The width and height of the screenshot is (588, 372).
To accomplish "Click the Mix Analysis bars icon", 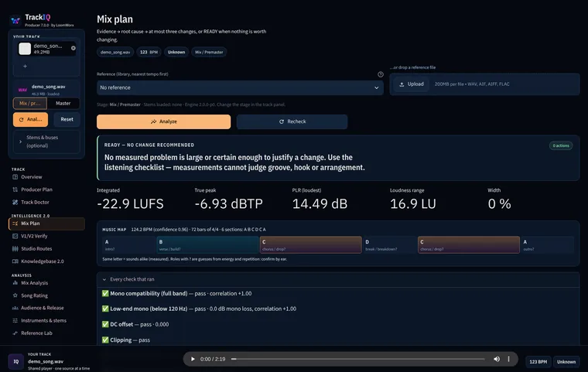I will pos(15,283).
